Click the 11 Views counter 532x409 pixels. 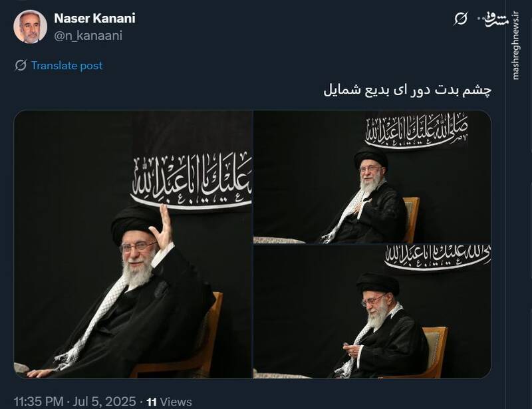(x=169, y=402)
